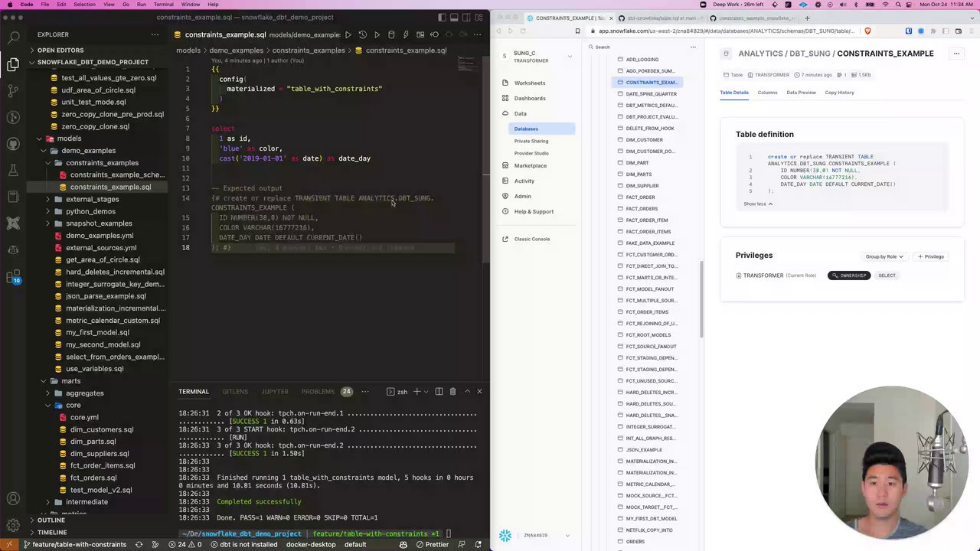Viewport: 980px width, 551px height.
Task: Open Source Control view in VS Code
Action: click(13, 90)
